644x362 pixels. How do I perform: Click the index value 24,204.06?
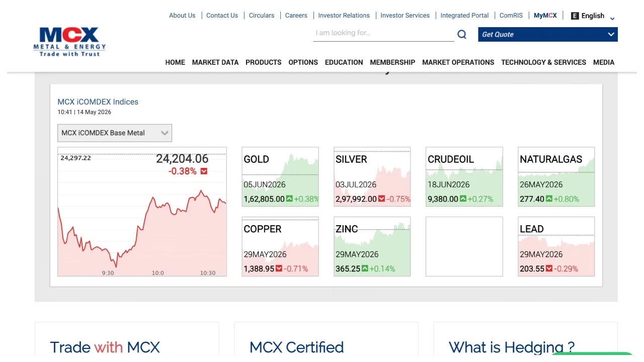(182, 159)
